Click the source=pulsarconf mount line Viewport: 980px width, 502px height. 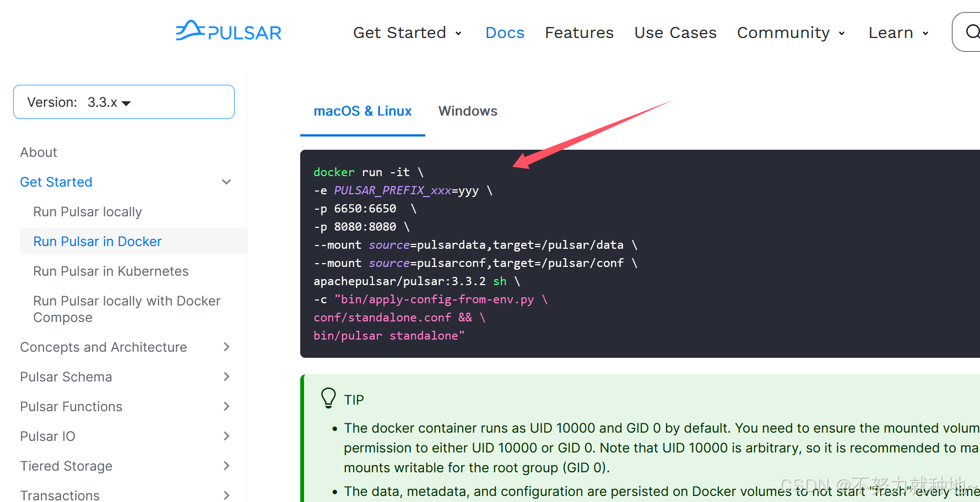pos(475,263)
